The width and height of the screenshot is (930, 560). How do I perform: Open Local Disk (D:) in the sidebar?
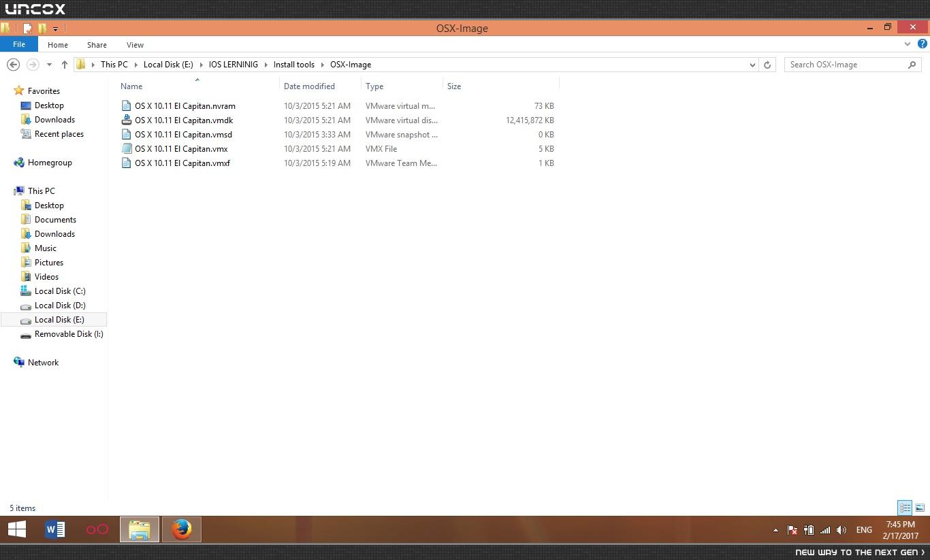pos(60,306)
